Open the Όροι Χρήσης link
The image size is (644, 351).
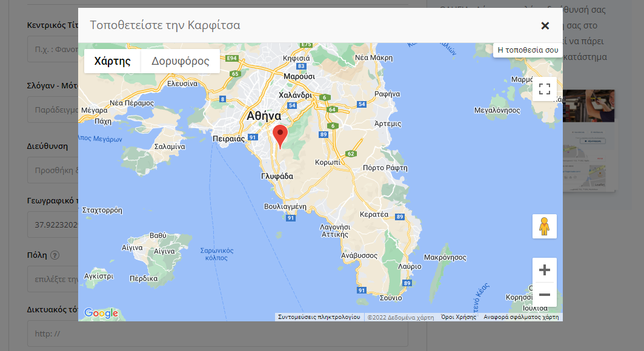[459, 317]
